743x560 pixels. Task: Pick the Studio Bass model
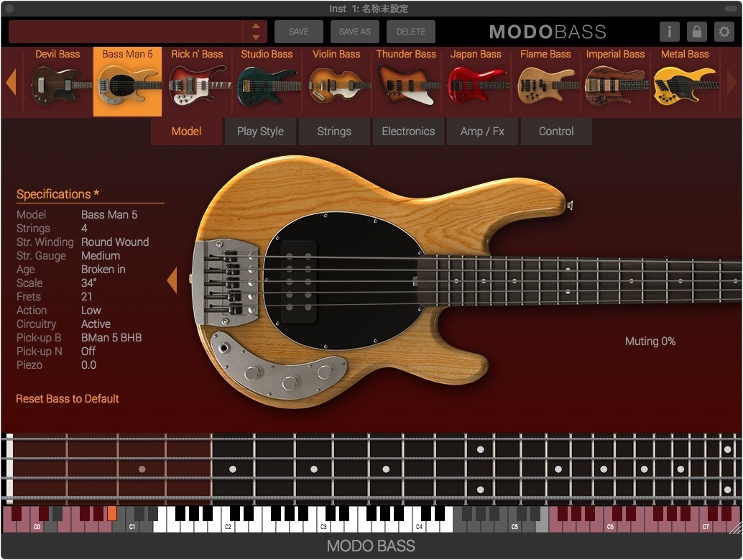[x=267, y=81]
